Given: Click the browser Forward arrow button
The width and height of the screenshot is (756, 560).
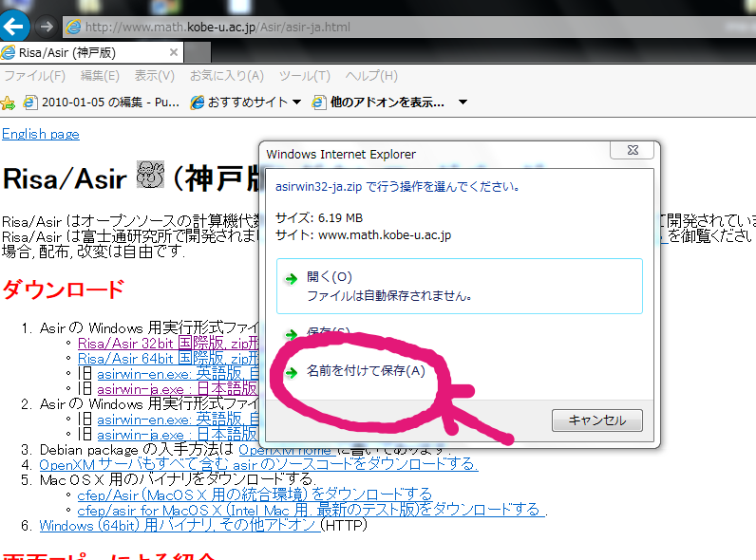Looking at the screenshot, I should point(47,27).
